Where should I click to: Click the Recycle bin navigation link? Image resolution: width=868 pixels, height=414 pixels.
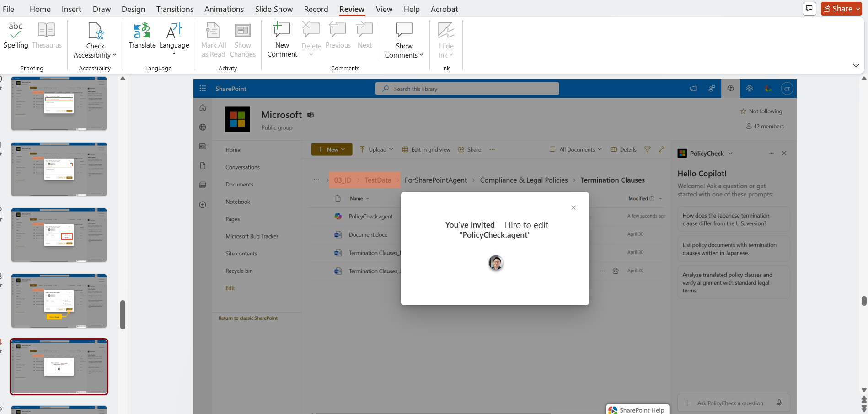point(239,271)
